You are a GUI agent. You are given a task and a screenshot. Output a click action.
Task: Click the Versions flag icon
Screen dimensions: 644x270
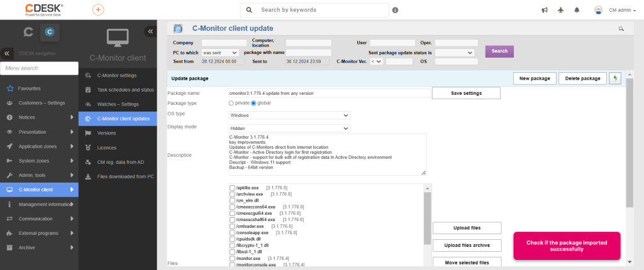point(88,133)
